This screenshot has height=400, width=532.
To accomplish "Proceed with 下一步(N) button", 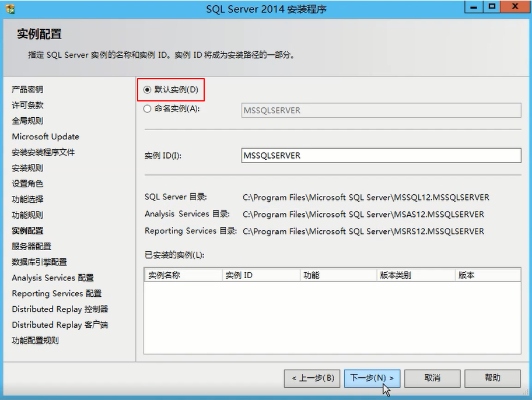I will [372, 378].
